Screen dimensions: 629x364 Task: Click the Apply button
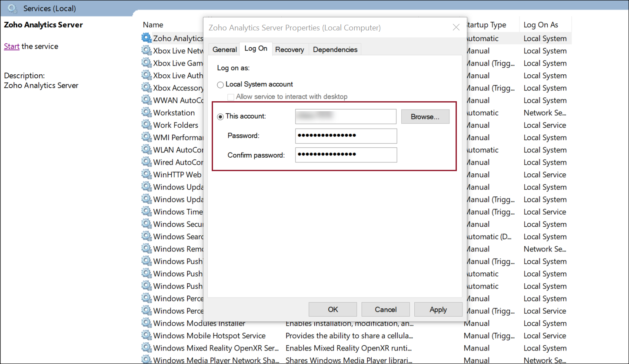coord(438,309)
